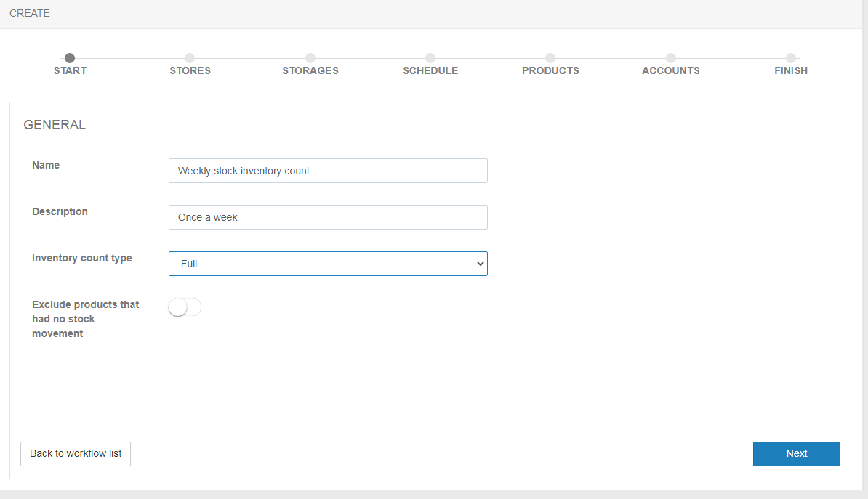Open the Inventory count type dropdown
Screen dimensions: 868x499
pyautogui.click(x=328, y=264)
